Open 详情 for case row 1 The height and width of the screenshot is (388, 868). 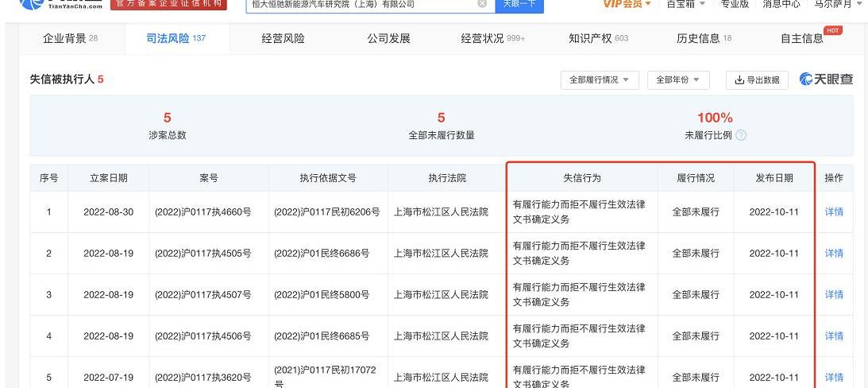pos(834,212)
